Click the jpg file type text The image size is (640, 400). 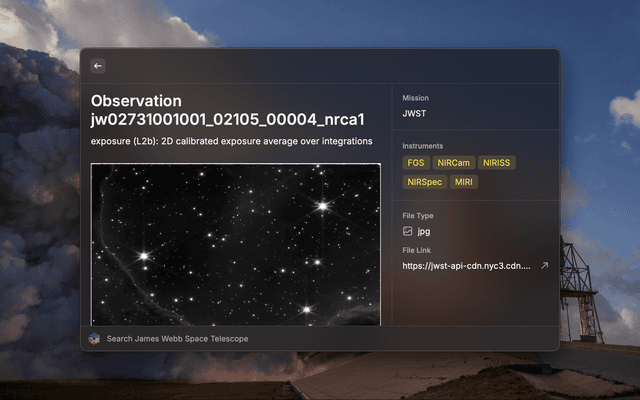[x=424, y=231]
